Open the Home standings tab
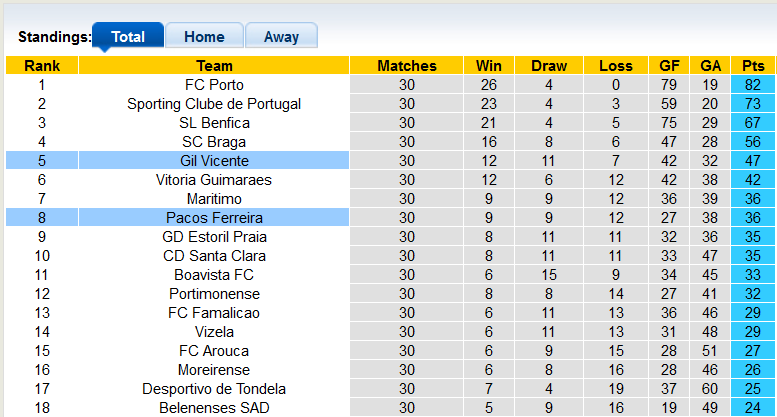777x417 pixels. point(204,37)
